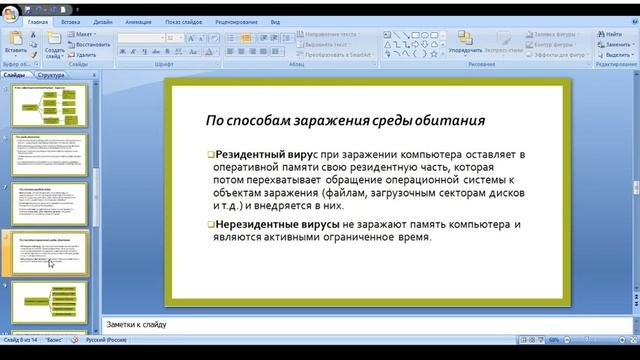Switch to the Показ слайдов tab

point(183,22)
